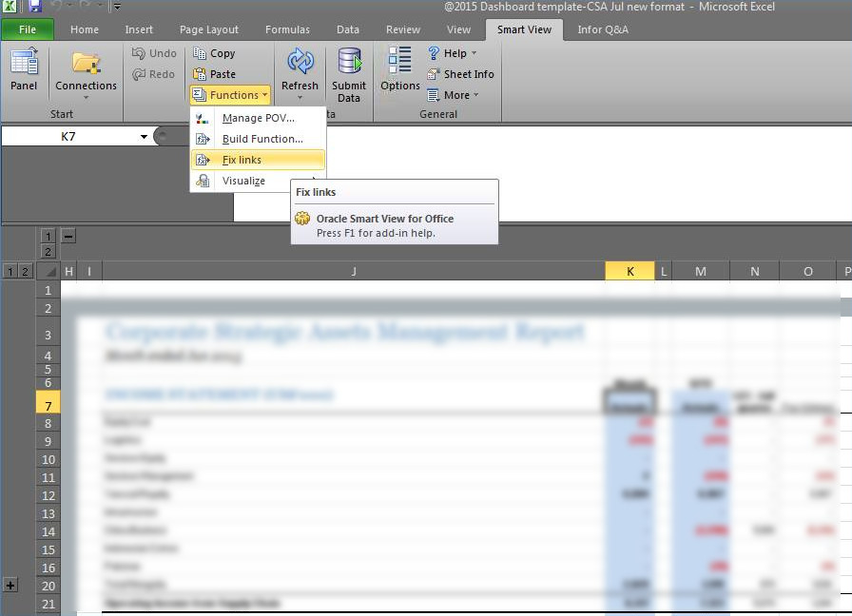Open the Functions dropdown
The height and width of the screenshot is (616, 852).
click(x=230, y=95)
